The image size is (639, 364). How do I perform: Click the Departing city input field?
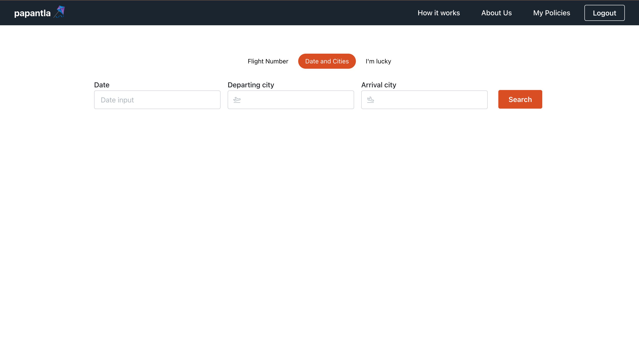point(290,100)
